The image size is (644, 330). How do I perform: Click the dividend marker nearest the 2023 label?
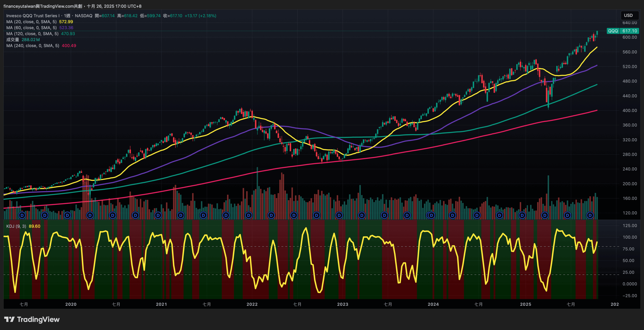[339, 215]
